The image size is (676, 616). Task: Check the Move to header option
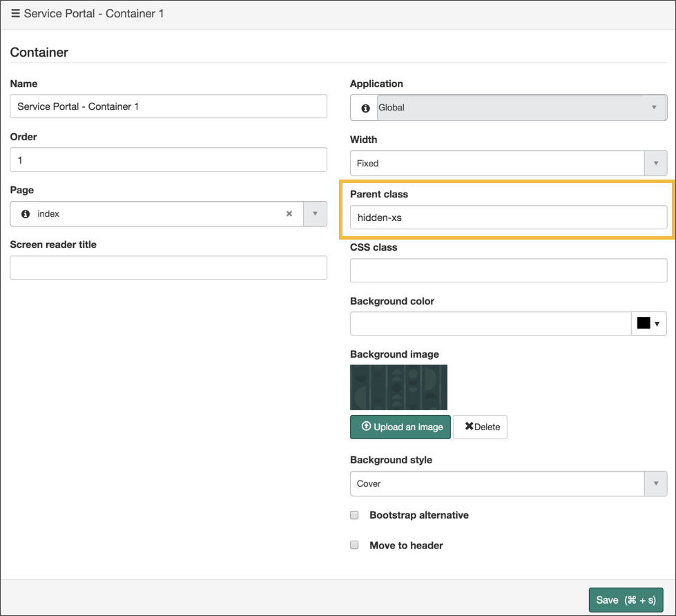[354, 545]
